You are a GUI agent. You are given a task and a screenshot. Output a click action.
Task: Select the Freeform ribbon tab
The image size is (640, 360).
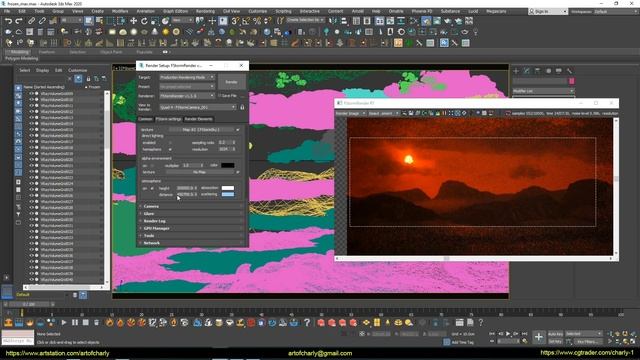47,52
